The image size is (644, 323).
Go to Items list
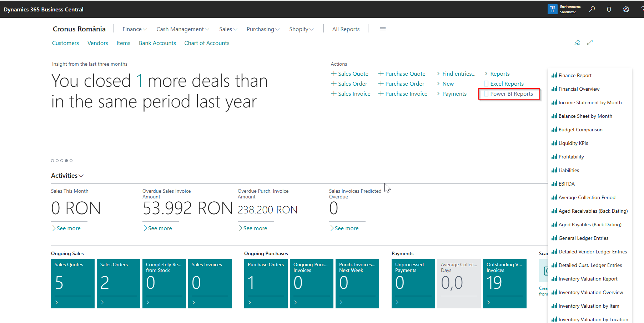[x=124, y=43]
